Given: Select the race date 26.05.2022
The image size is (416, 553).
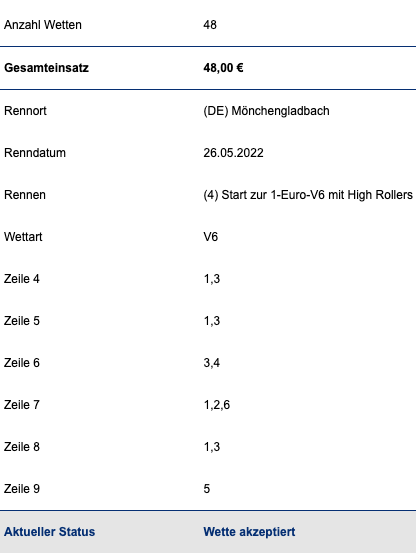Looking at the screenshot, I should tap(233, 153).
